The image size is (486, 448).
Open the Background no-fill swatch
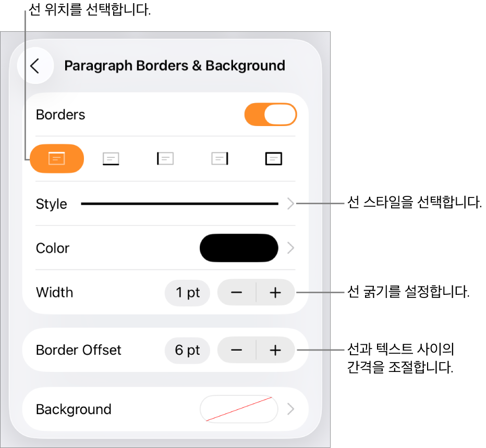click(x=239, y=409)
